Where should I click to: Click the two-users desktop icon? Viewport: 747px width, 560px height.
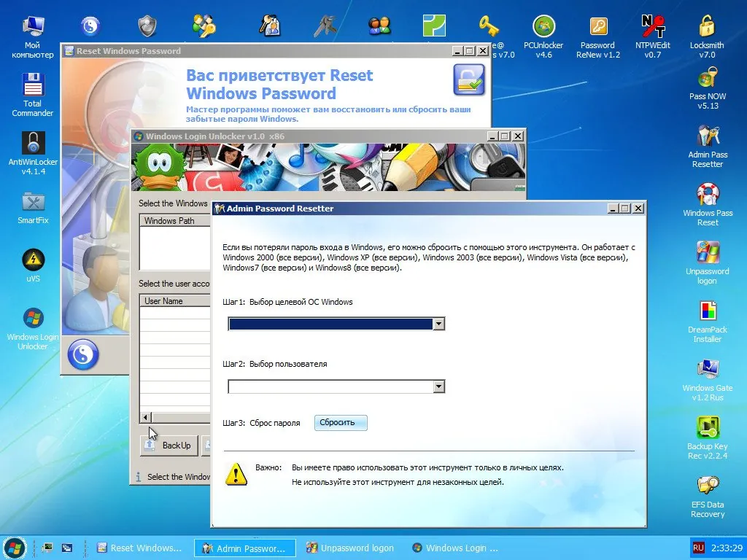pos(379,26)
